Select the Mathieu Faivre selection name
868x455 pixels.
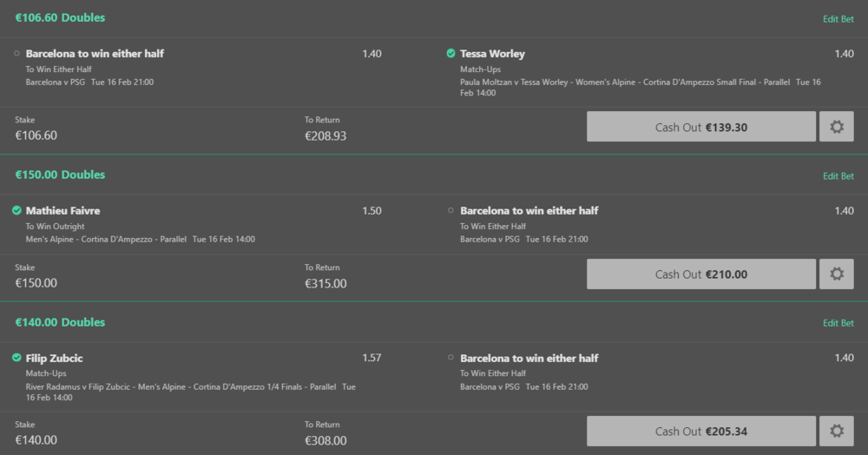coord(63,211)
